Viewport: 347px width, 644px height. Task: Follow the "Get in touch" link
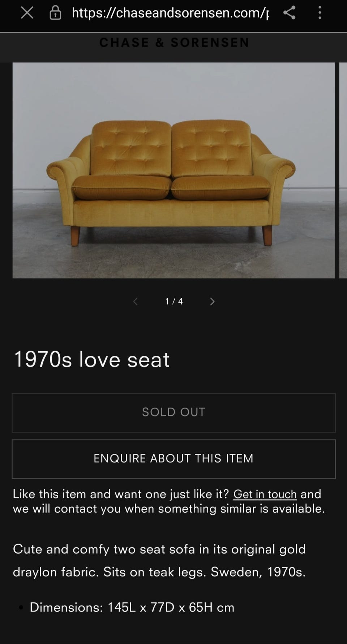coord(265,494)
